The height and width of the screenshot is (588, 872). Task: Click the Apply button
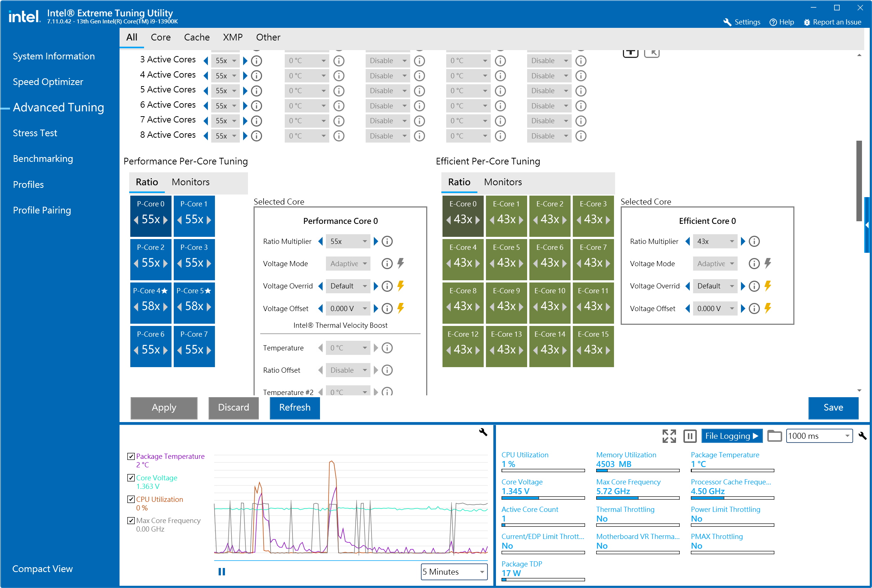click(x=164, y=408)
